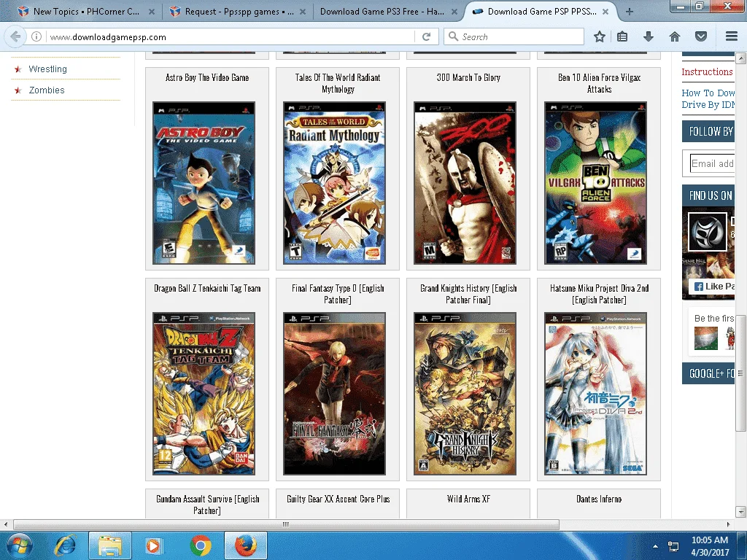Click the Radiant Mythology cover image
The height and width of the screenshot is (560, 747).
(334, 183)
